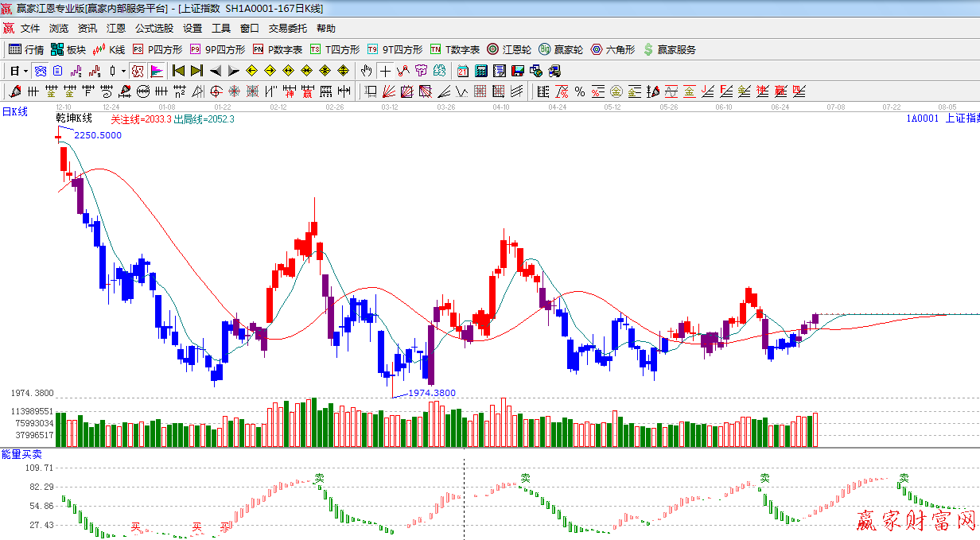The image size is (980, 540).
Task: Open the 行情 market quotes view
Action: click(26, 49)
